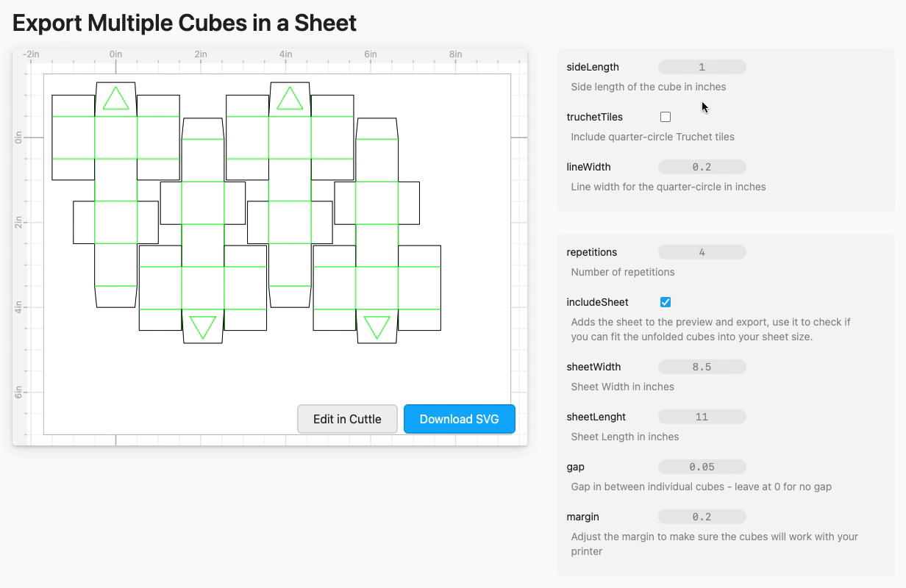Toggle the truchetTiles quarter-circle option
This screenshot has width=906, height=588.
tap(666, 116)
